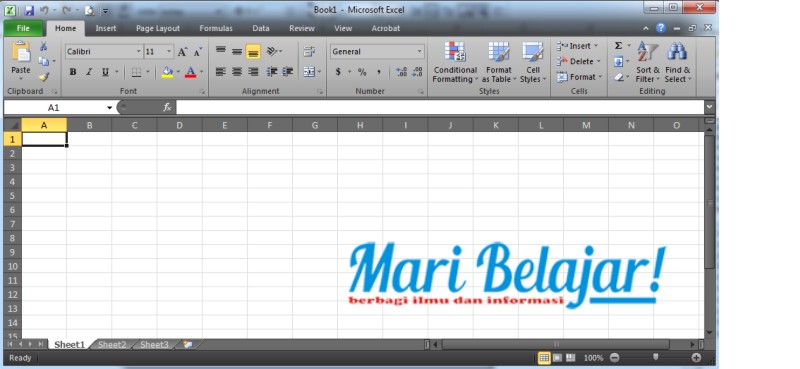Open Cell Styles gallery
The image size is (800, 369).
(x=533, y=62)
